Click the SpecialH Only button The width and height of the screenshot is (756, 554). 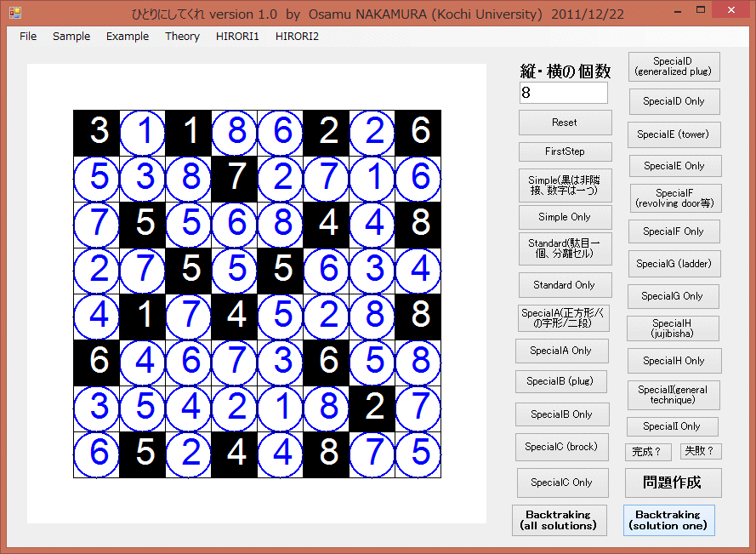(674, 361)
